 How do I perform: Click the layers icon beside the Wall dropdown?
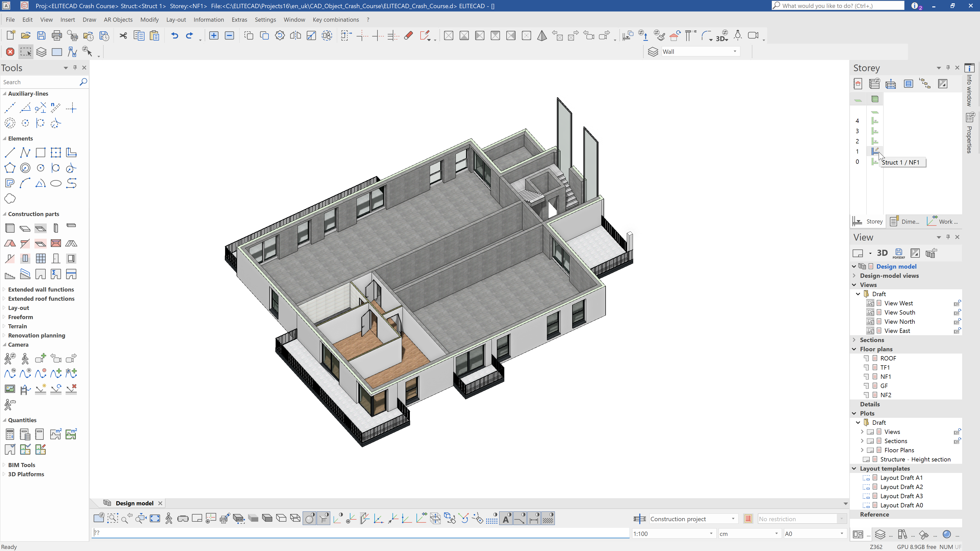click(653, 52)
